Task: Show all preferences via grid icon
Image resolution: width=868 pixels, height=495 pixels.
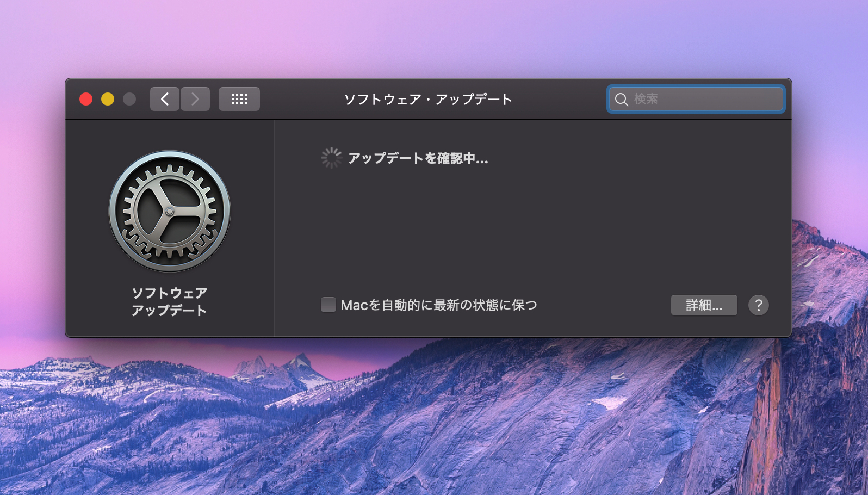Action: point(239,99)
